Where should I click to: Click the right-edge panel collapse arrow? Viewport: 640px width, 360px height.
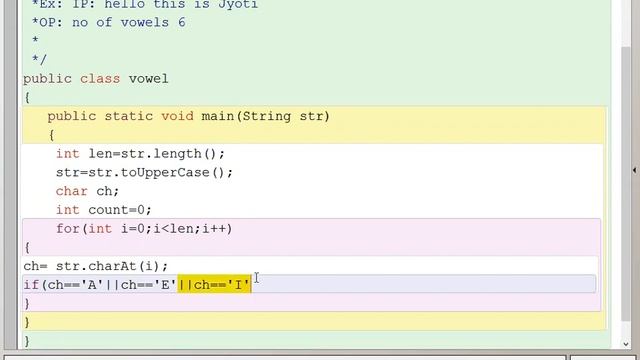[x=635, y=169]
